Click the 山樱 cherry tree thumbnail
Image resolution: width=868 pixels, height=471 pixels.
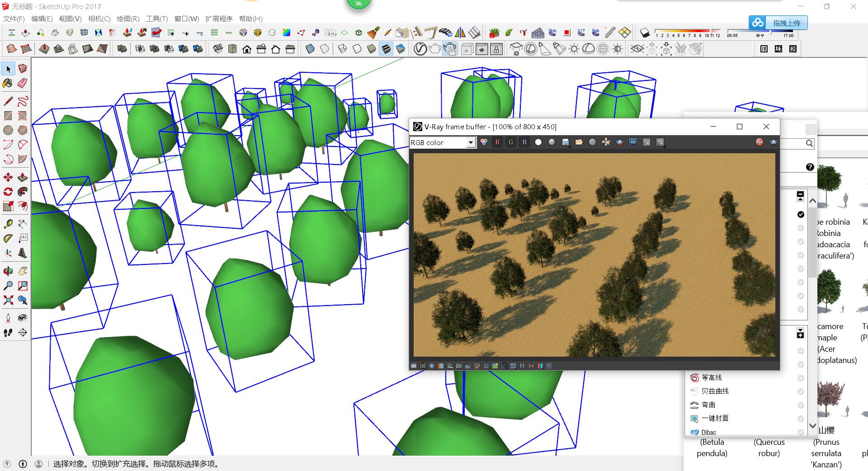[833, 399]
